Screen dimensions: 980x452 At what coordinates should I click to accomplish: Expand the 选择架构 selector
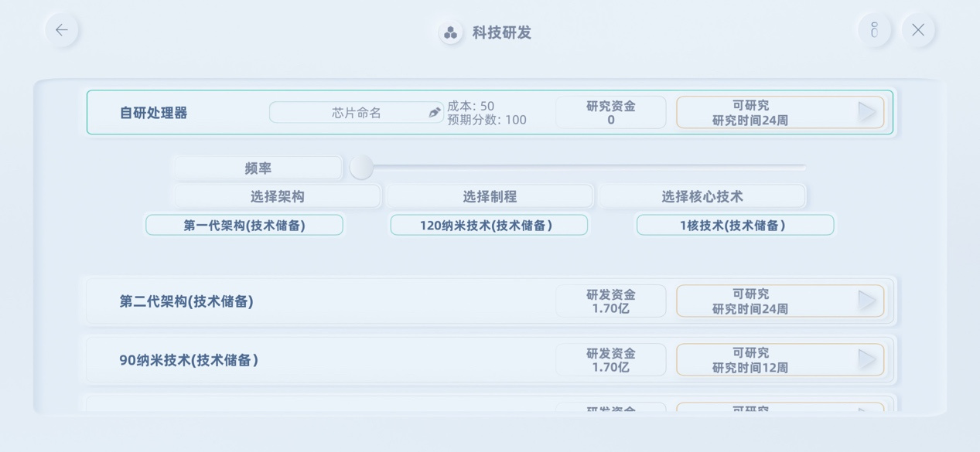(x=278, y=196)
